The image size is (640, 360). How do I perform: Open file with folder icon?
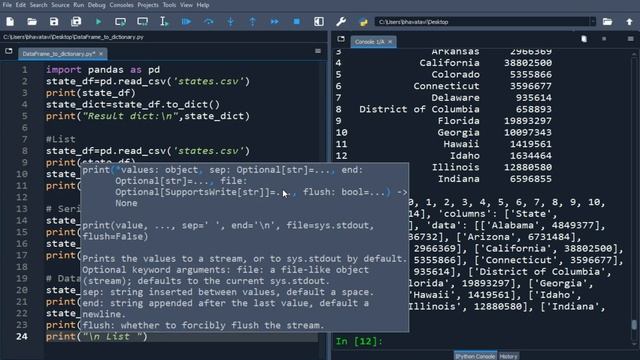click(x=32, y=22)
